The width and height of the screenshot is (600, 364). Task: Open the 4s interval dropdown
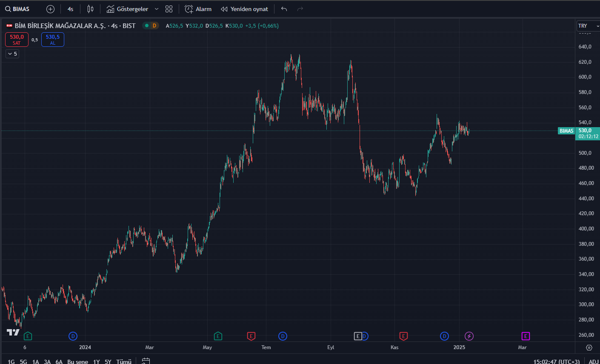pyautogui.click(x=70, y=9)
